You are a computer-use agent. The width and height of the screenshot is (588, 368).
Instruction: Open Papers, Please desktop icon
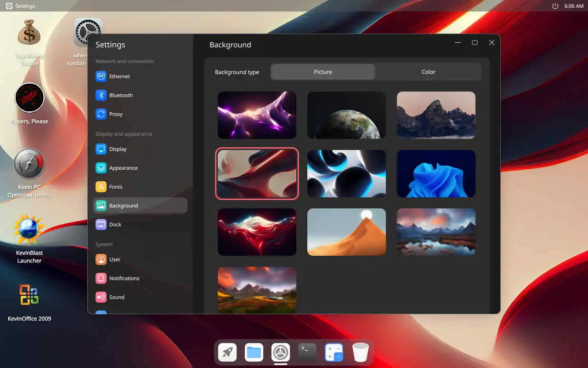[29, 98]
